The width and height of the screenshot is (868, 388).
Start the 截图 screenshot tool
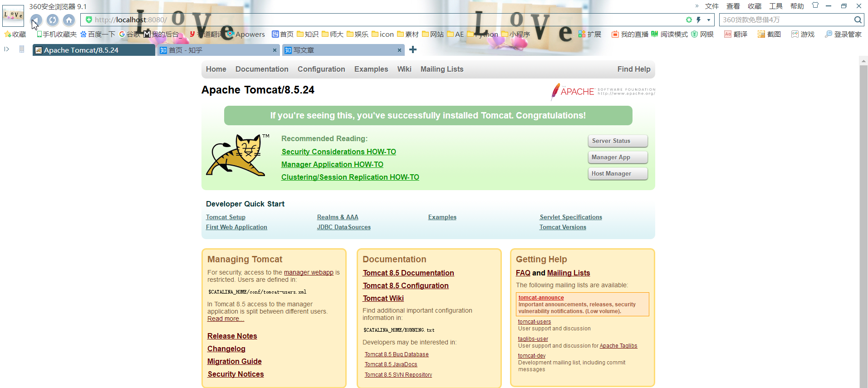769,34
